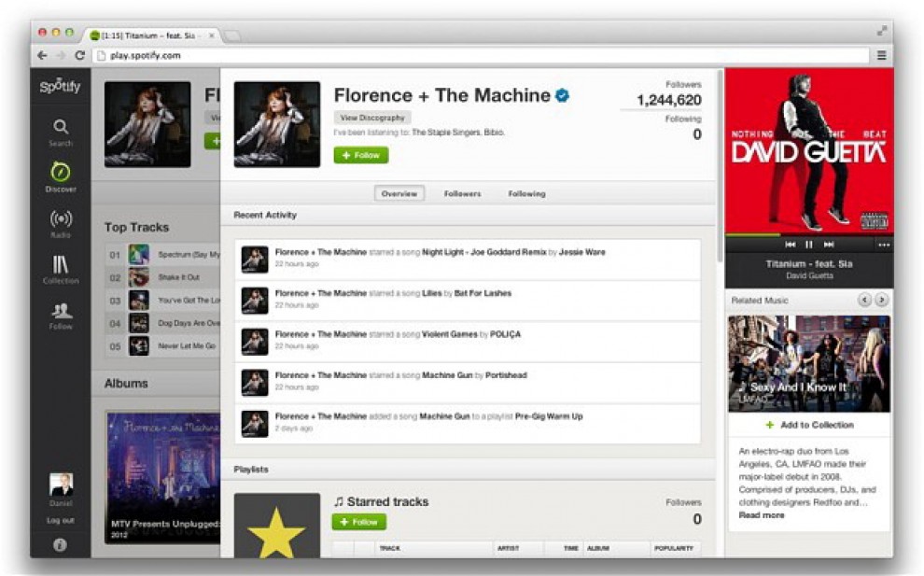Screen dimensions: 924x576
Task: Click avatar in the Night Light activity row
Action: (x=255, y=260)
